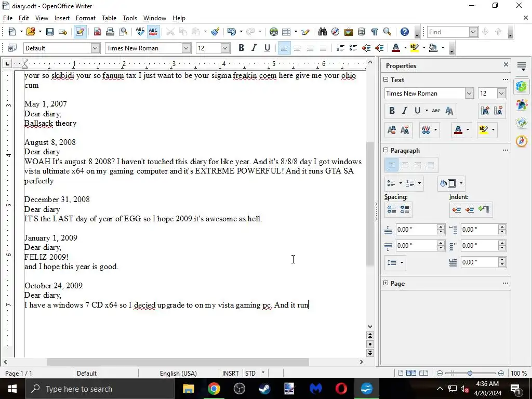The height and width of the screenshot is (399, 532).
Task: Decrease indent from the formatting toolbar
Action: (366, 48)
